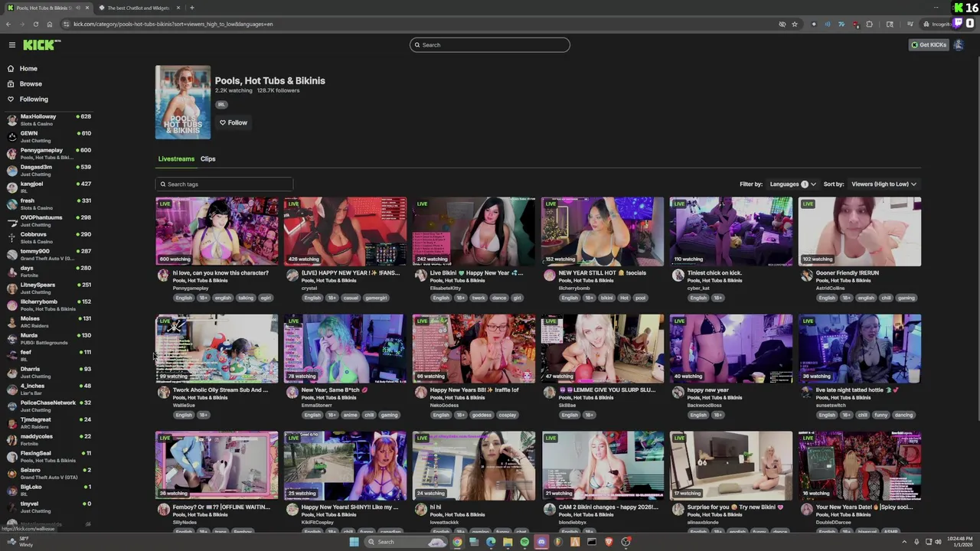980x551 pixels.
Task: Switch to the Clips tab
Action: click(x=207, y=159)
